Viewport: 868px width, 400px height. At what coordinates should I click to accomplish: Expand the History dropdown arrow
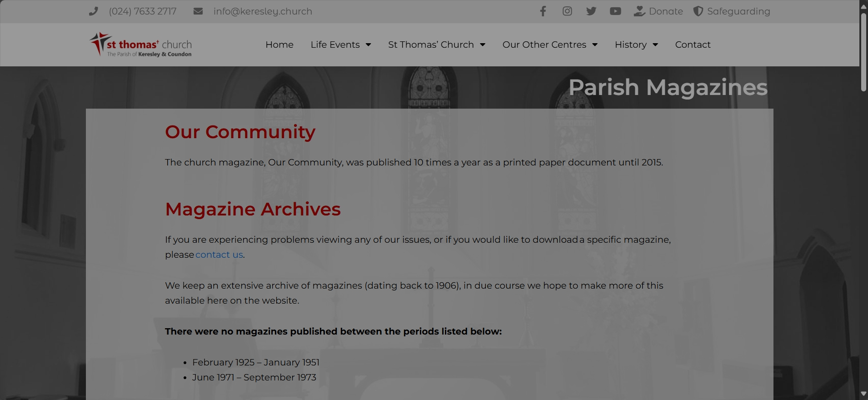655,45
